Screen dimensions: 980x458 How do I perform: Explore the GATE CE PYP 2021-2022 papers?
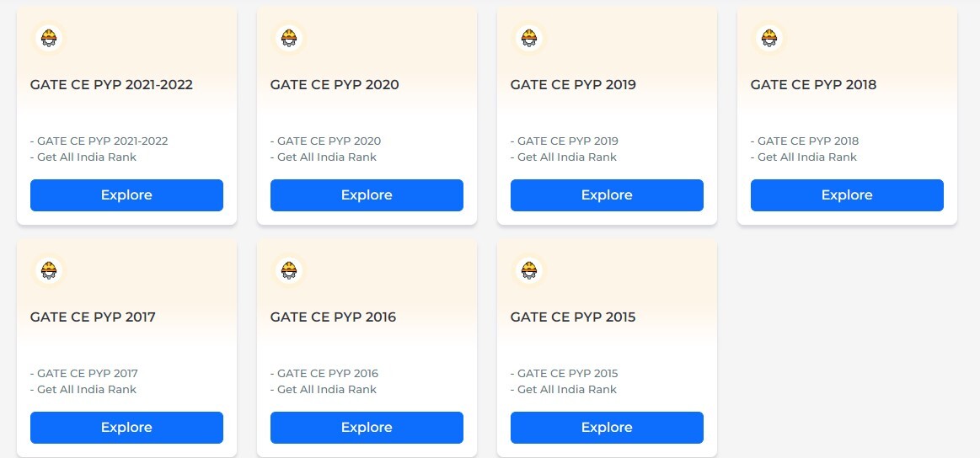[x=126, y=195]
